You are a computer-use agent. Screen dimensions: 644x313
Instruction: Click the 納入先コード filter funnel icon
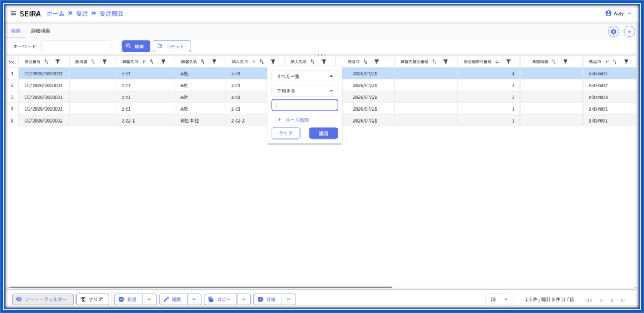point(273,62)
